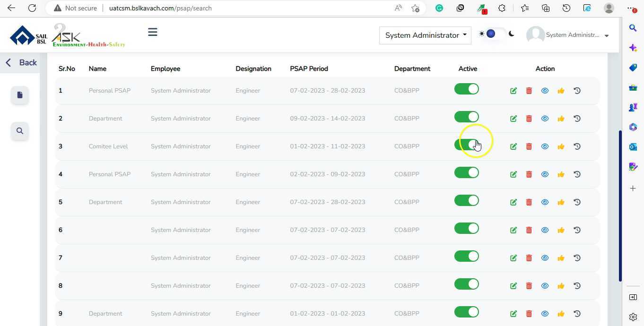Expand the user profile dropdown arrow
Screen dimensions: 644x326
(607, 35)
